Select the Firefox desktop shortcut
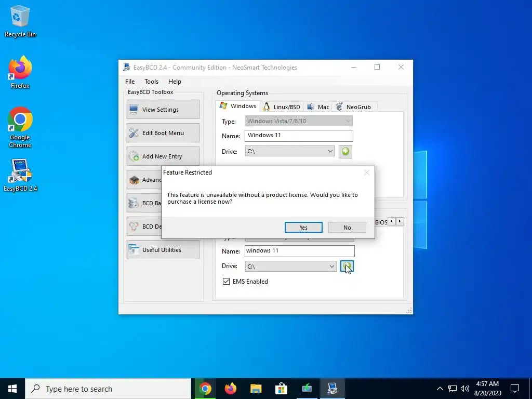 20,72
